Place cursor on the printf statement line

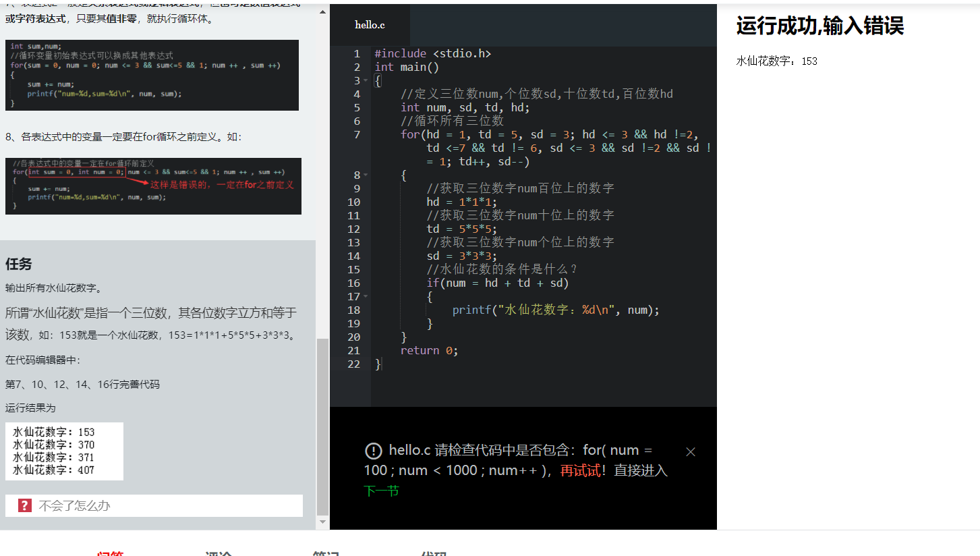556,310
